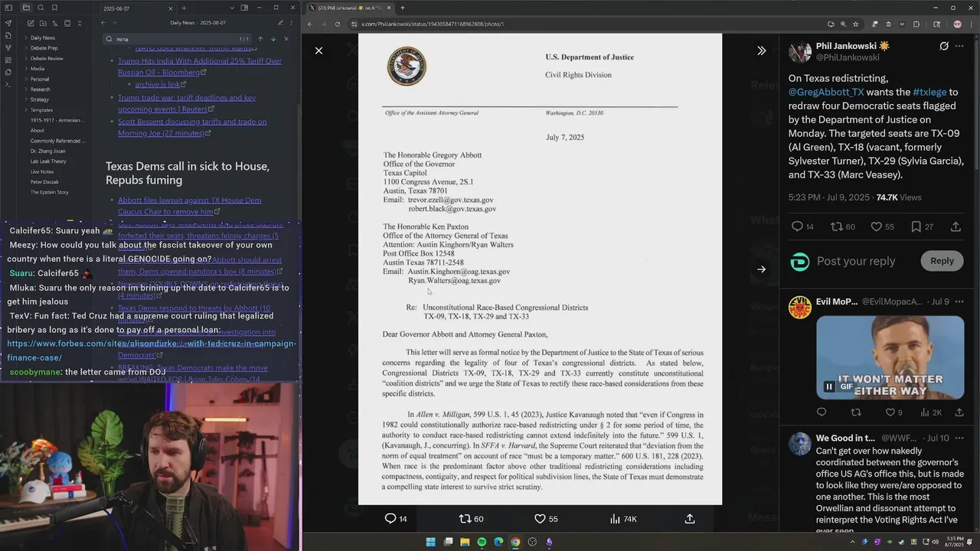Open The Epstein Story note
The width and height of the screenshot is (980, 551).
49,192
